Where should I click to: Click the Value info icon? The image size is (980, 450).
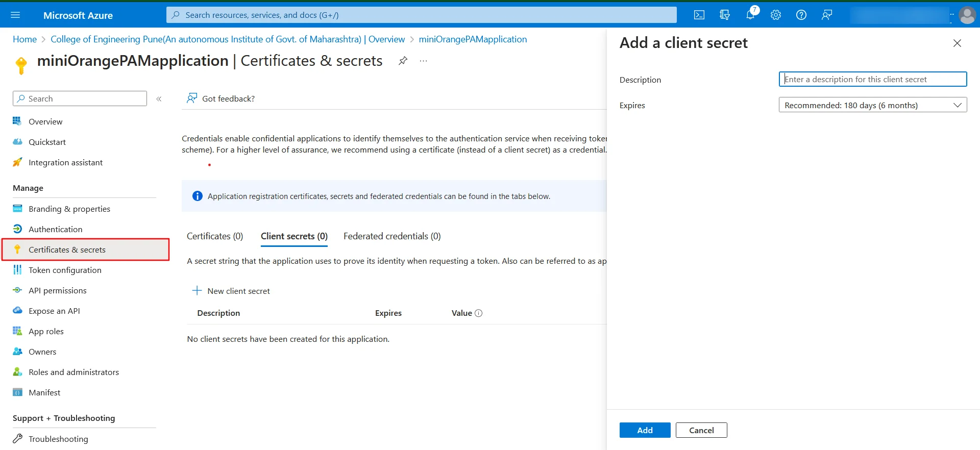click(x=478, y=313)
